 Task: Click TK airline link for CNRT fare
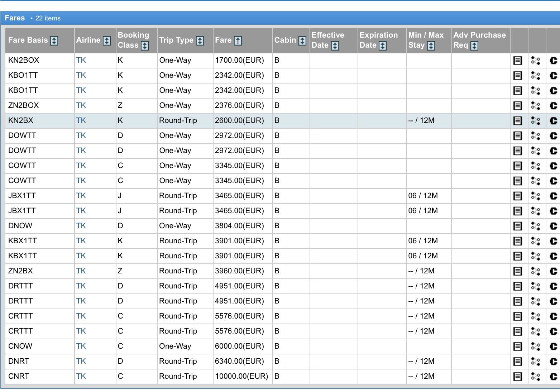point(81,376)
